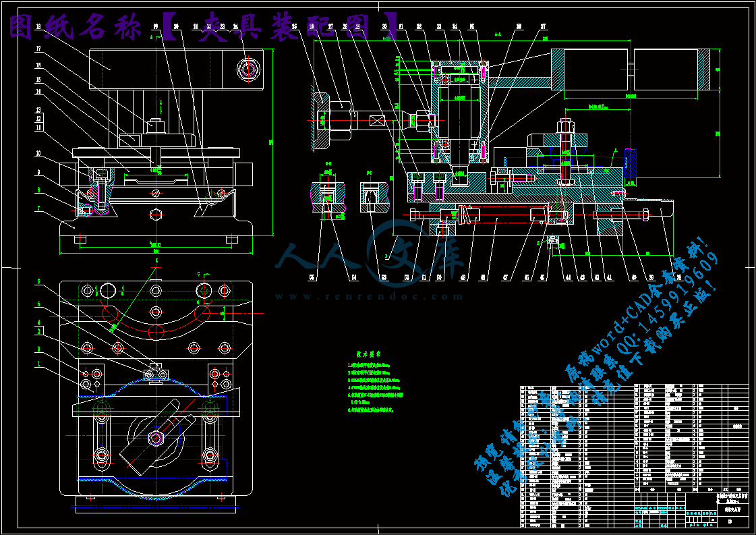Viewport: 756px width, 535px height.
Task: Click the 技术要求 heading text
Action: [x=369, y=355]
